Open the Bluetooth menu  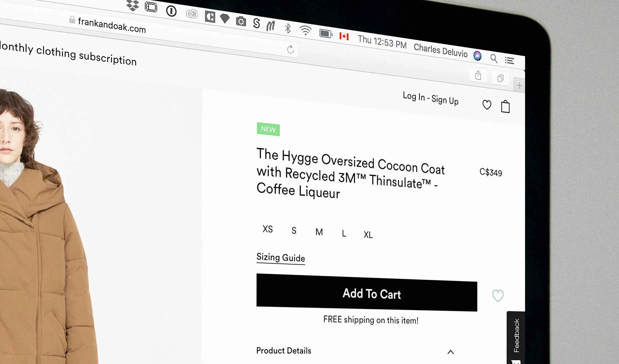point(287,28)
